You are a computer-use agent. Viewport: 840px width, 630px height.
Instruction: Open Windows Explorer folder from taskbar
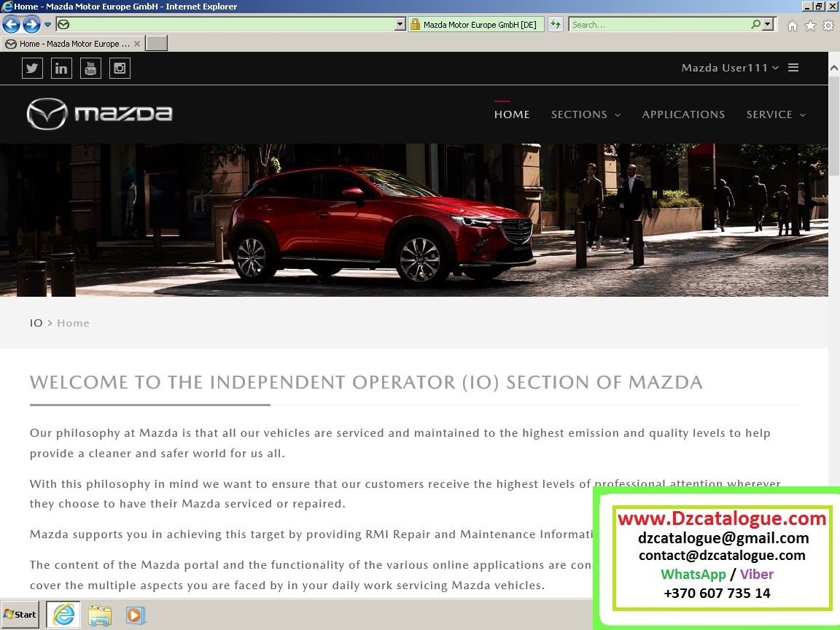100,615
